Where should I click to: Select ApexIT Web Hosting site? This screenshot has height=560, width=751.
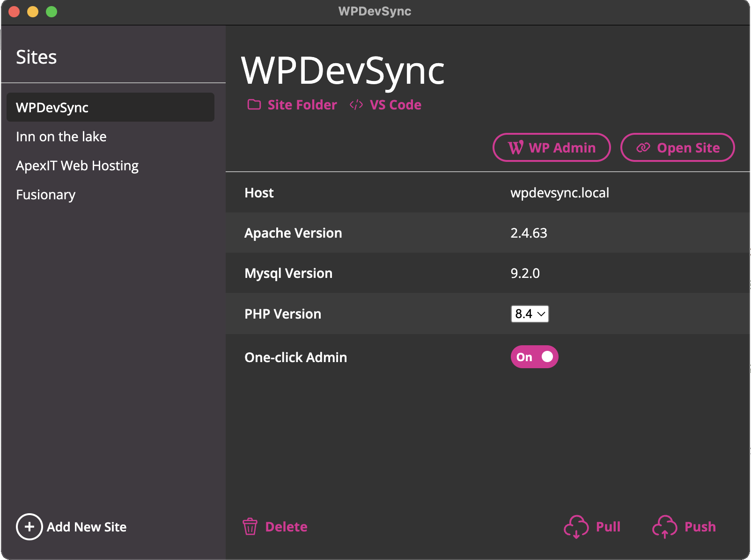point(110,165)
